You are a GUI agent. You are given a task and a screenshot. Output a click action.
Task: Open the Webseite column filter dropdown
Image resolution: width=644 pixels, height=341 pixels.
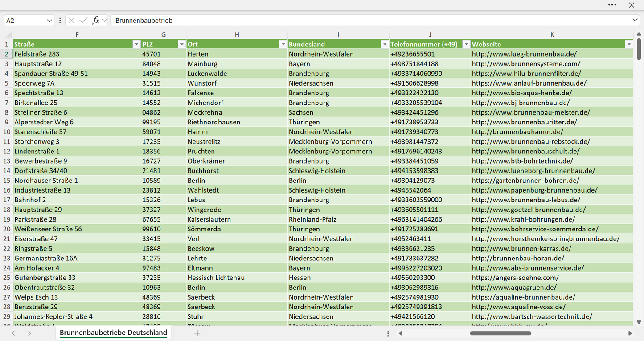pos(629,44)
